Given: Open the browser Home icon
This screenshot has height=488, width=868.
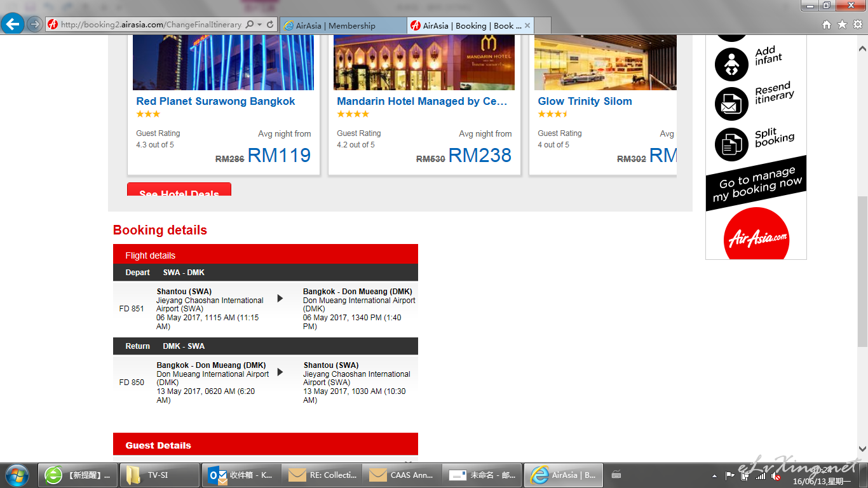Looking at the screenshot, I should [x=827, y=25].
